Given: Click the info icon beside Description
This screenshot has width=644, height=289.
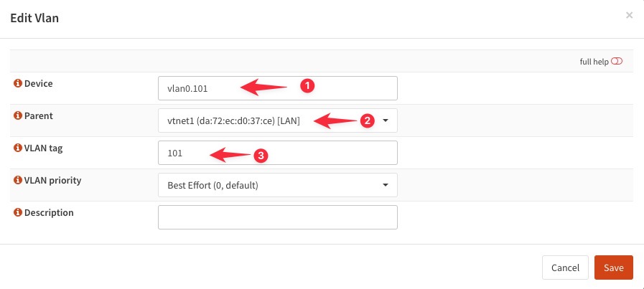Looking at the screenshot, I should coord(18,213).
